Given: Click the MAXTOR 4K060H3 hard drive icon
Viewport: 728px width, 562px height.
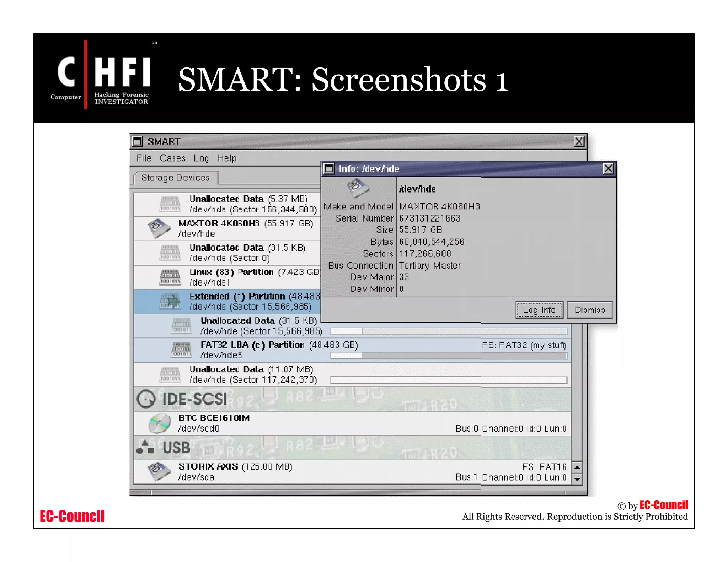Looking at the screenshot, I should [159, 228].
